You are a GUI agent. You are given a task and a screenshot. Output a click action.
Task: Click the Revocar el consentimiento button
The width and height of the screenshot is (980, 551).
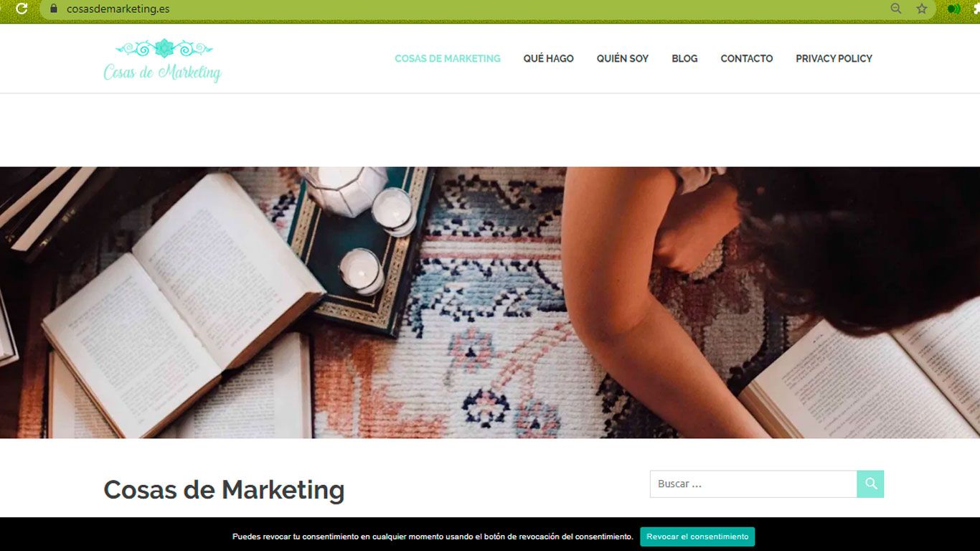click(x=697, y=537)
